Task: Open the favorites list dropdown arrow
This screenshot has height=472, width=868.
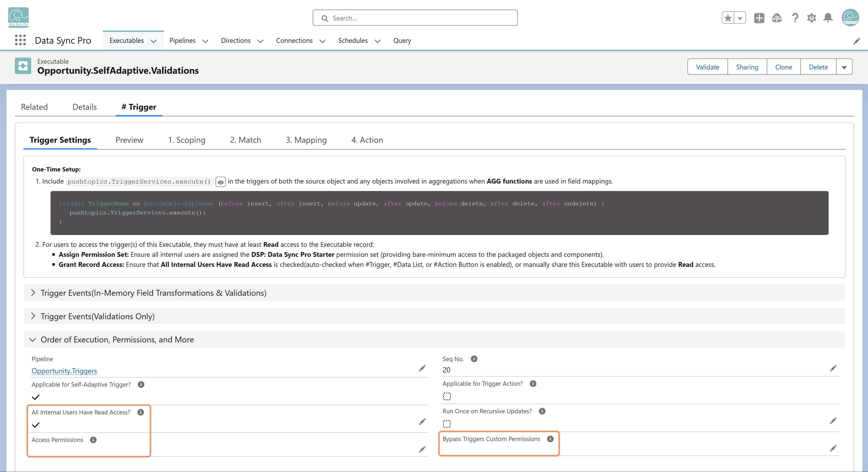Action: tap(740, 18)
